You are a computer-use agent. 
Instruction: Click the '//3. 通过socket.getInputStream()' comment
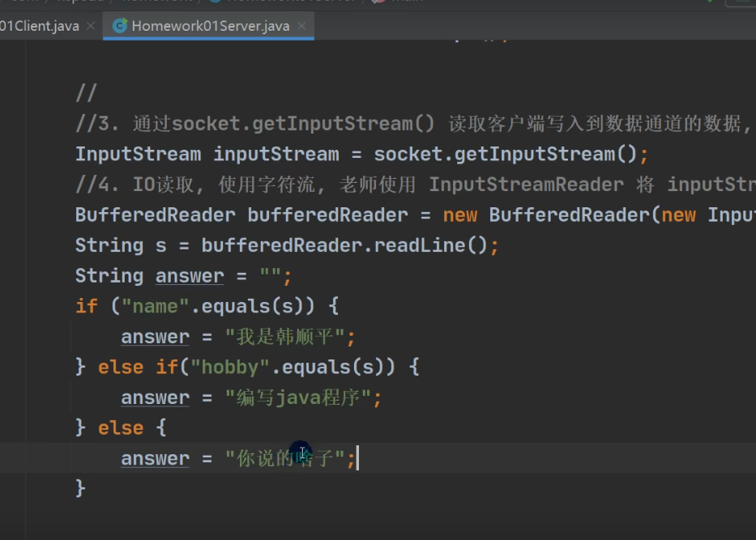(255, 124)
